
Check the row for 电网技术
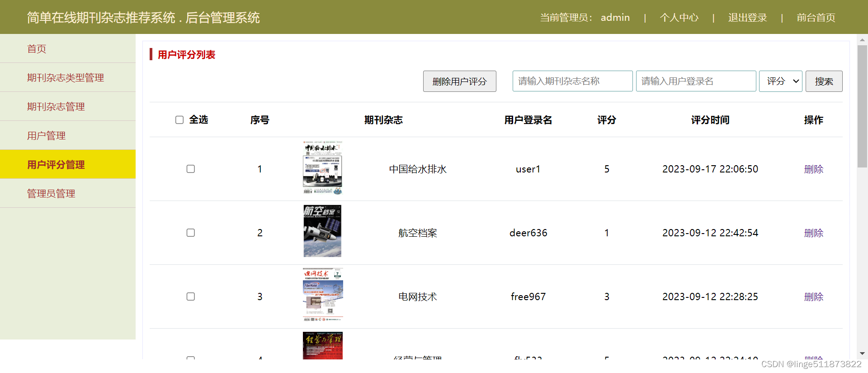coord(191,296)
